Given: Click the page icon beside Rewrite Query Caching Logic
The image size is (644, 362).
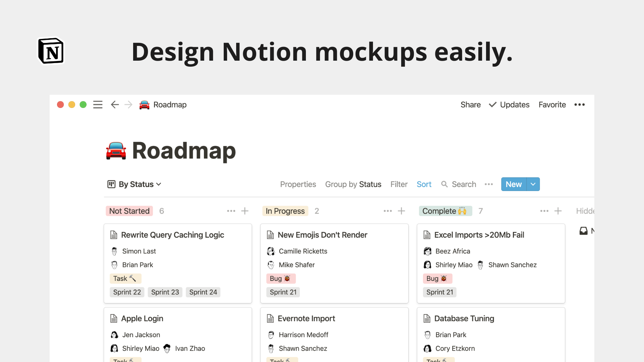Looking at the screenshot, I should tap(114, 235).
